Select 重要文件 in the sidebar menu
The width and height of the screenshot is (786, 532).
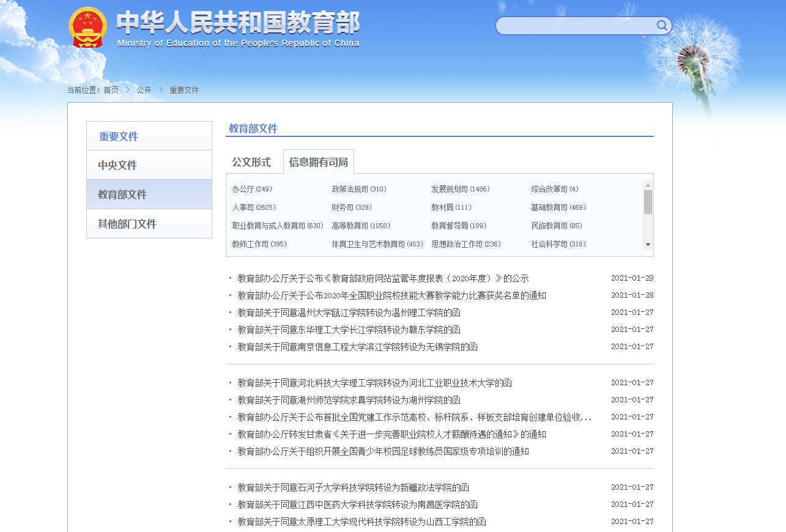point(149,136)
